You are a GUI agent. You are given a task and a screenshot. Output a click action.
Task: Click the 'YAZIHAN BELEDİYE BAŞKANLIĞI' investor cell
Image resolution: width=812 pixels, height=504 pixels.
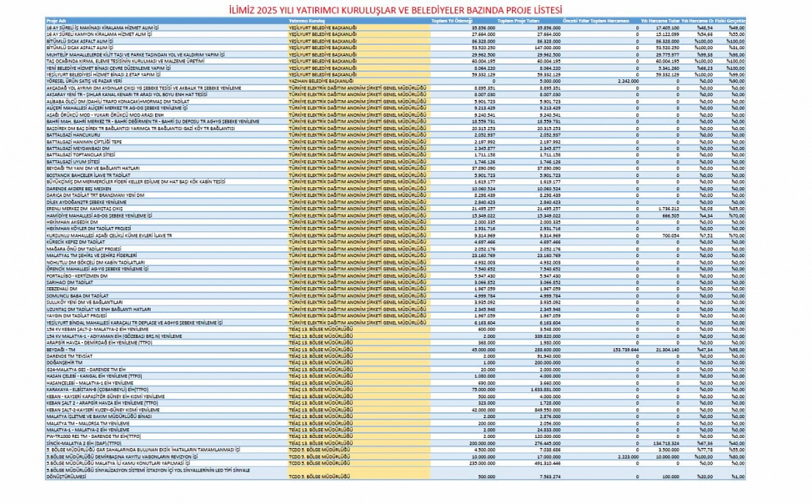(321, 82)
